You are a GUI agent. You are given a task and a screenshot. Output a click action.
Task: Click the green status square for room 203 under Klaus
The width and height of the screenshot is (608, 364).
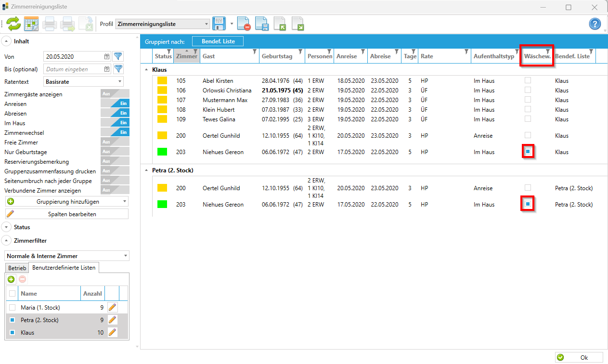(162, 152)
